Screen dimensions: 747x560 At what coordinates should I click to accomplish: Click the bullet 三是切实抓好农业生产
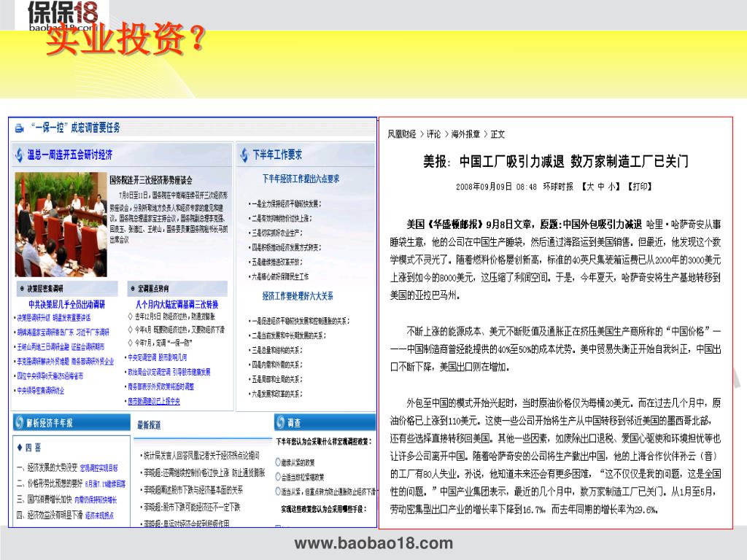coord(276,233)
